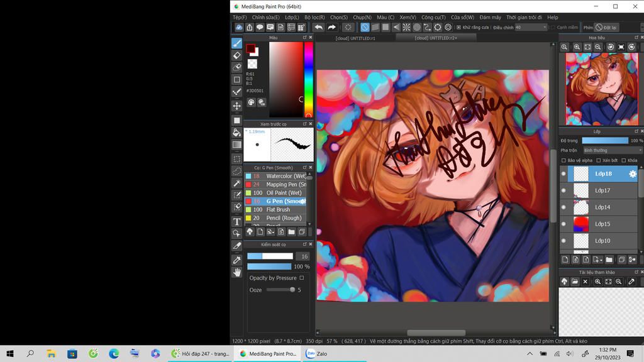
Task: Hide the Lớp18 layer
Action: (563, 174)
